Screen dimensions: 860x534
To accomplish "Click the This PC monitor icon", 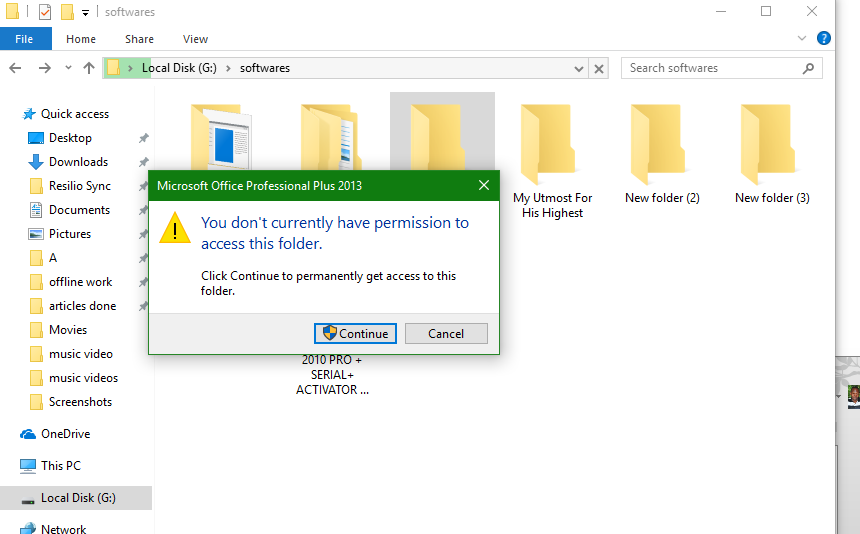I will coord(28,466).
